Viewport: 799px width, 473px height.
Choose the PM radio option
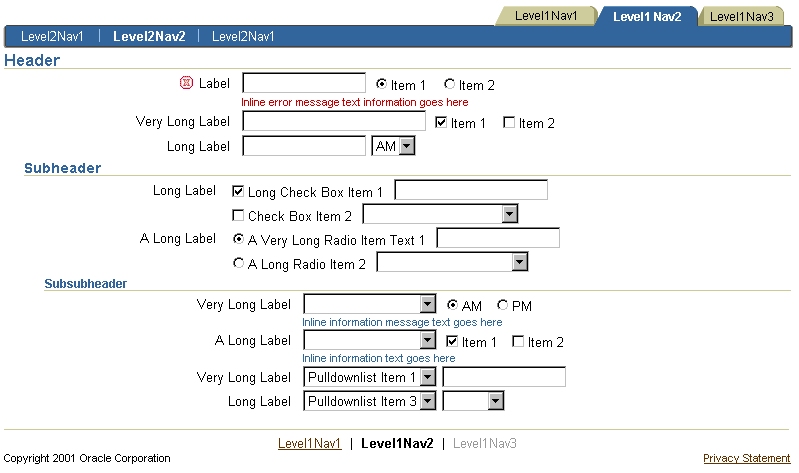coord(502,305)
